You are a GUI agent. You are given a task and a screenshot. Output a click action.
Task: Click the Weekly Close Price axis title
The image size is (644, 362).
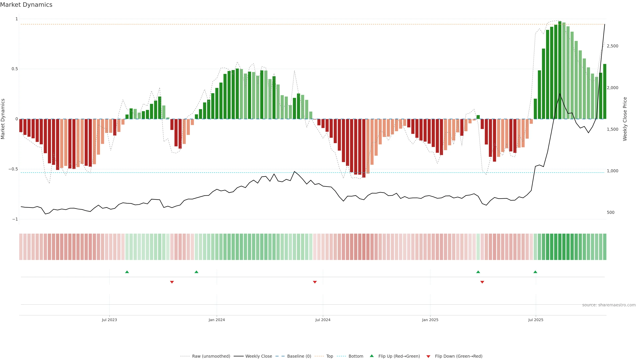pos(625,119)
